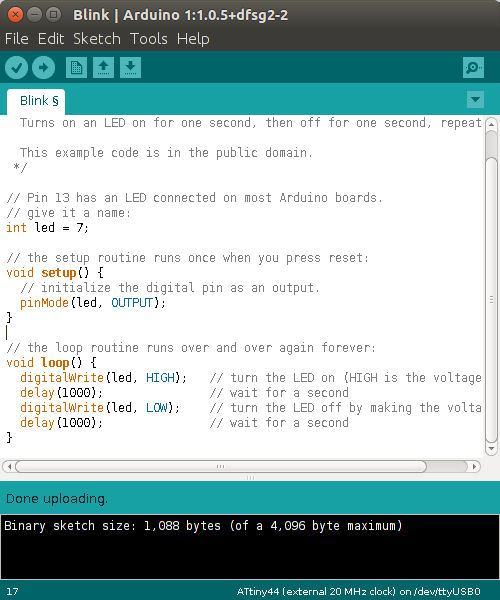500x600 pixels.
Task: Click the horizontal scroll right arrow
Action: click(474, 466)
